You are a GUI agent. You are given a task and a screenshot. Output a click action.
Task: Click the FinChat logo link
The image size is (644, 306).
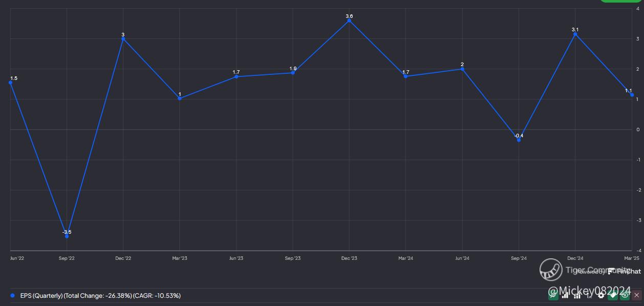624,271
